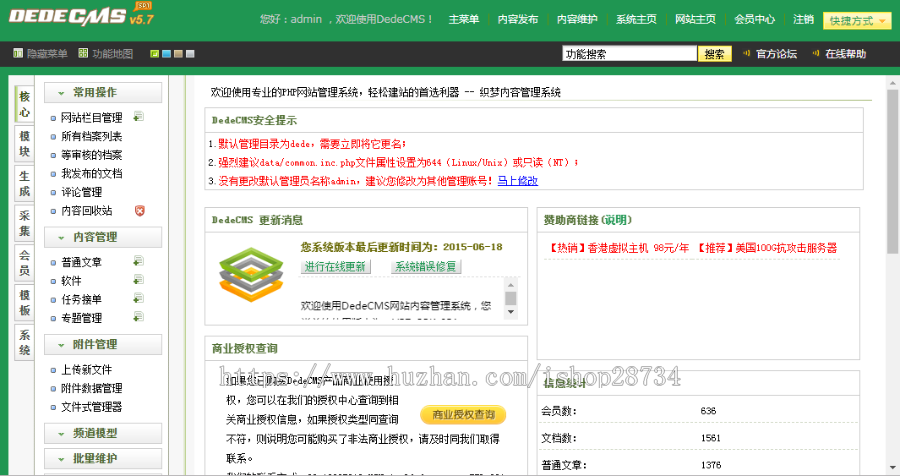Open 等审核的档案 in the sidebar

coord(92,155)
